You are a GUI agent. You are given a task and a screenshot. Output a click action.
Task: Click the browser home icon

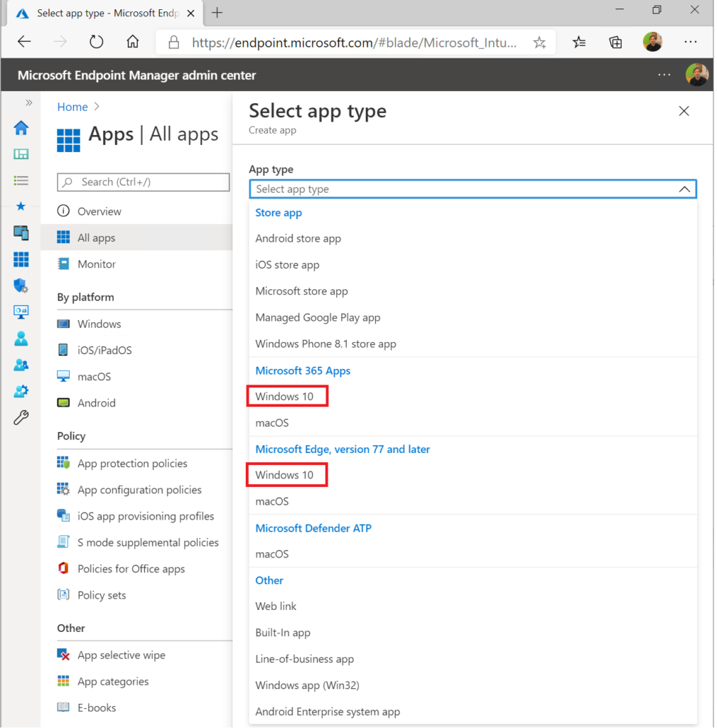click(x=133, y=42)
